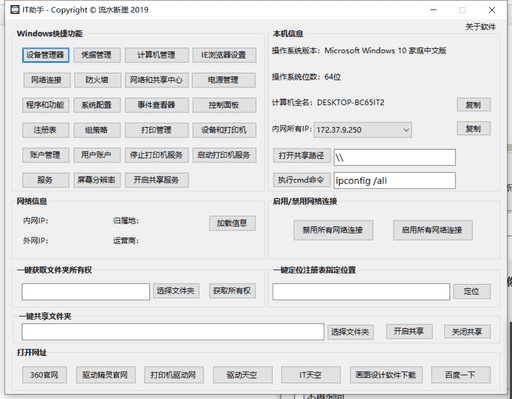Screen dimensions: 512x399
Task: Copy computer name with 复制 button beside DESKTOP-BC65IT2
Action: [x=473, y=105]
